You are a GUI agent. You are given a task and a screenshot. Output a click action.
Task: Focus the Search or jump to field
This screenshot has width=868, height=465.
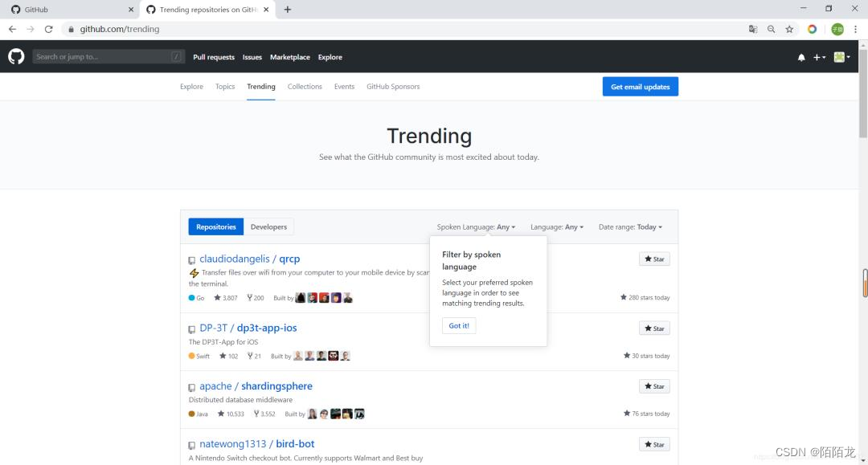pyautogui.click(x=108, y=56)
